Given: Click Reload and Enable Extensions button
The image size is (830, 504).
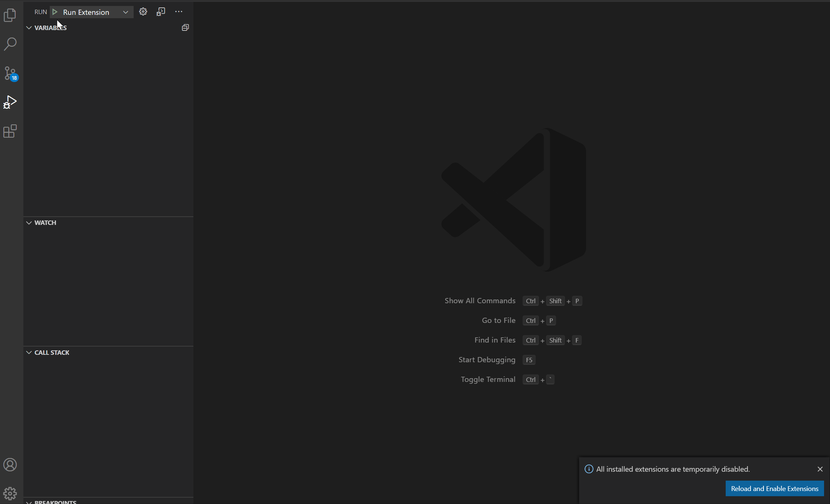Looking at the screenshot, I should tap(774, 488).
